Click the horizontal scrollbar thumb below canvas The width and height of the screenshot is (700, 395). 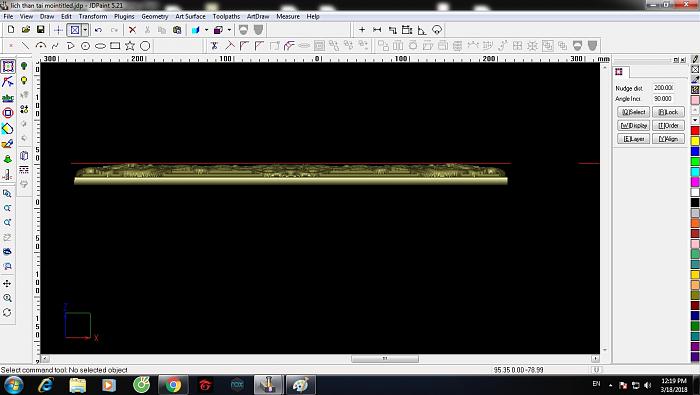385,358
